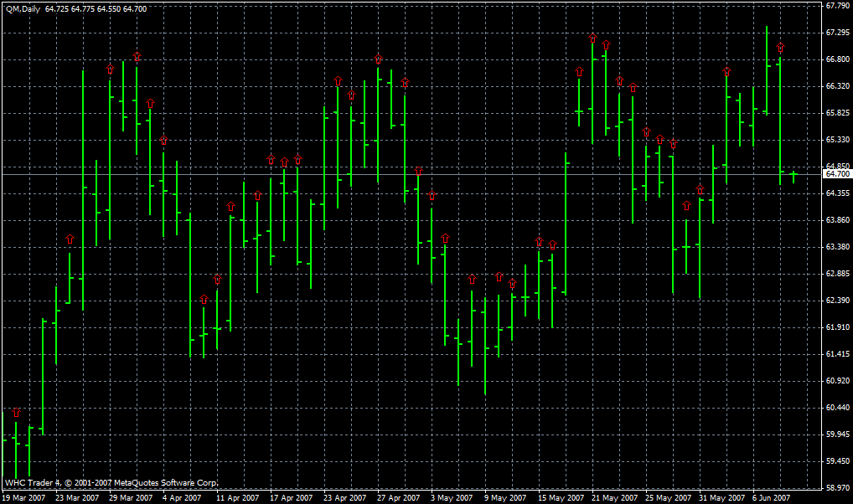Select the last red arrow above June bars

click(781, 47)
